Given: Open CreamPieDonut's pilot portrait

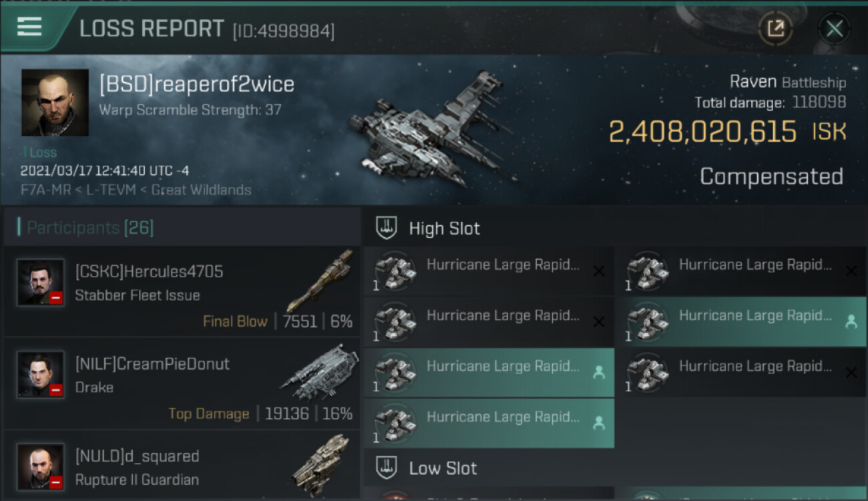Looking at the screenshot, I should tap(41, 375).
